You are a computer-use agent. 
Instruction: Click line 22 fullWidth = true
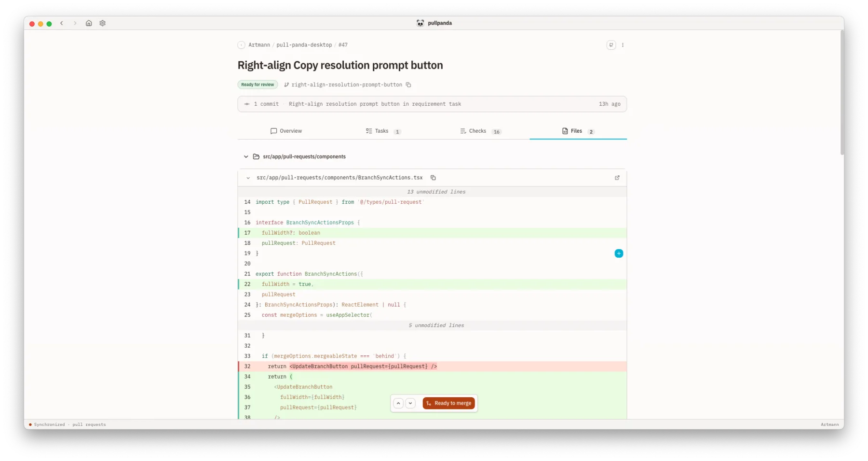[432, 284]
